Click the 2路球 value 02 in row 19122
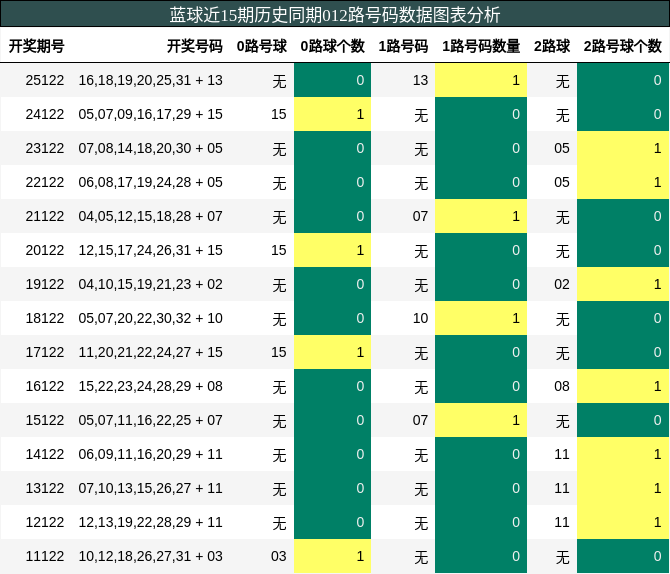This screenshot has height=574, width=670. coord(562,284)
